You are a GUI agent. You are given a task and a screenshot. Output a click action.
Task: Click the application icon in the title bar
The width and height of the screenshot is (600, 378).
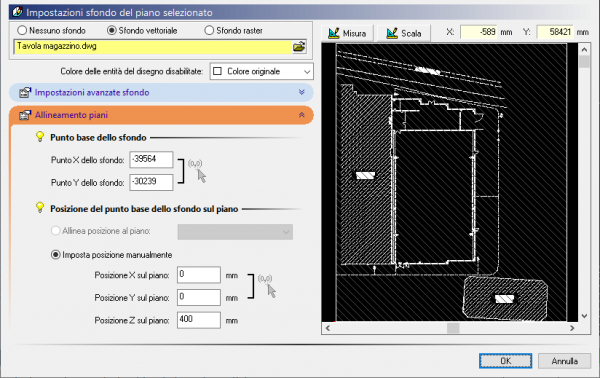[17, 12]
